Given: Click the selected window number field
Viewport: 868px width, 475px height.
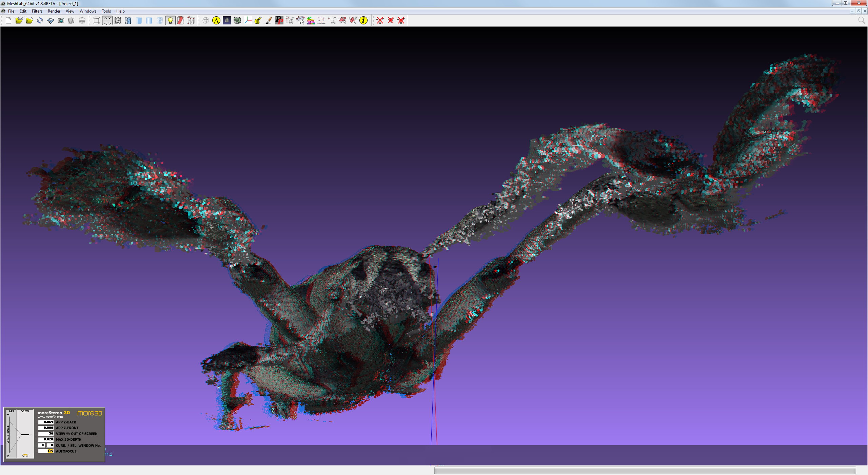Looking at the screenshot, I should [50, 445].
